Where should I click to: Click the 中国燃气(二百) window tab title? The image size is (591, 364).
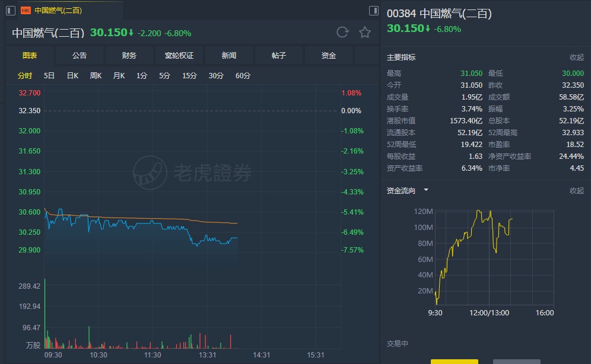click(58, 11)
